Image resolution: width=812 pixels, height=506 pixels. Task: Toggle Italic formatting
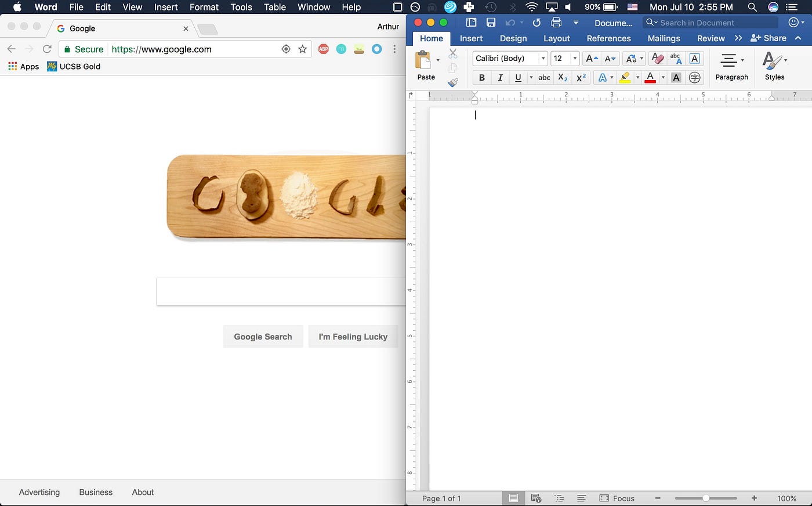[x=500, y=77]
